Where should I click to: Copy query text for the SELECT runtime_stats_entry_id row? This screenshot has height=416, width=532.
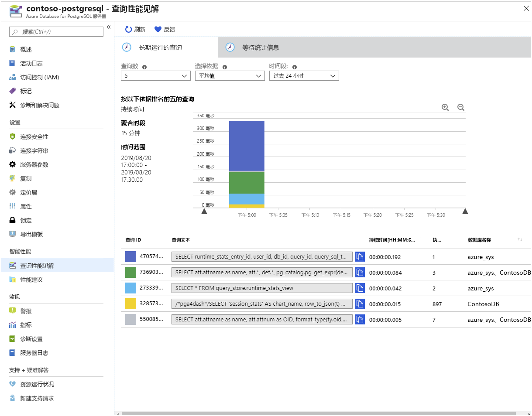tap(360, 257)
